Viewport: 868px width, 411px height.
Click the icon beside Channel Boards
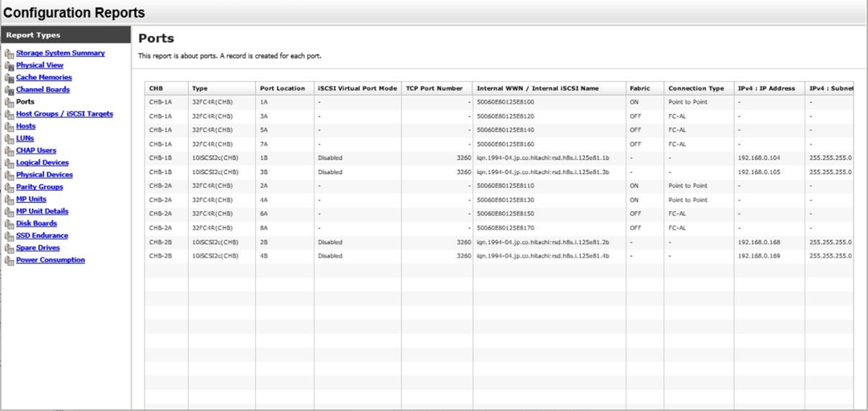[10, 90]
